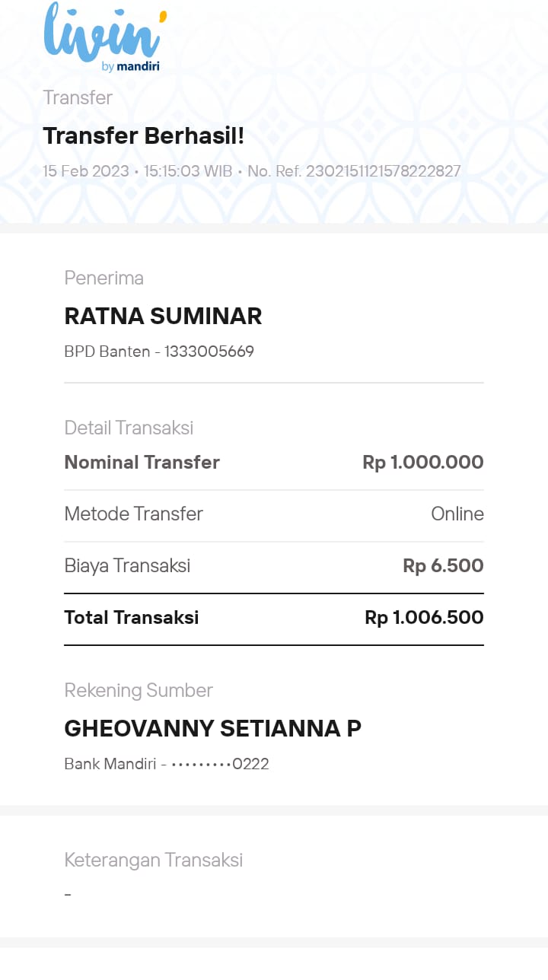This screenshot has width=548, height=980.
Task: Click the Detail Transaksi section label
Action: (x=129, y=428)
